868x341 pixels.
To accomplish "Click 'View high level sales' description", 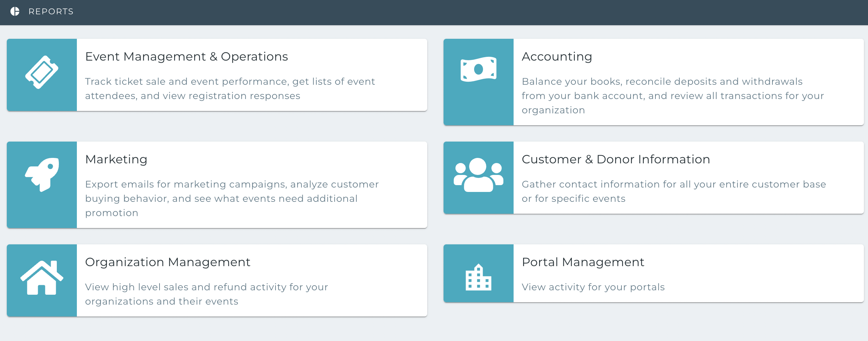I will click(206, 294).
